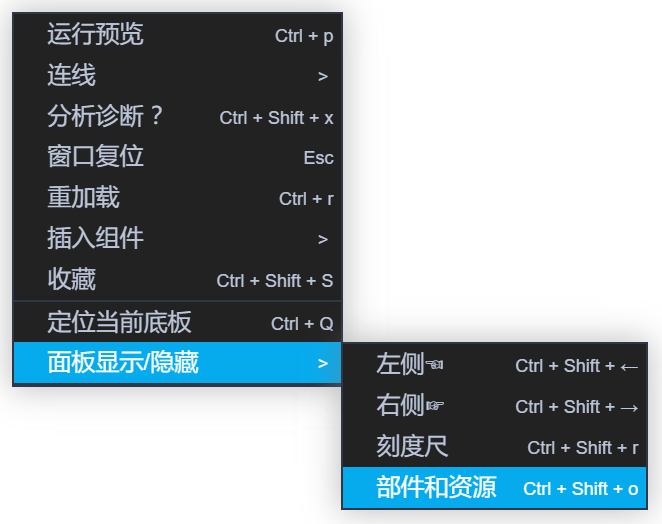The height and width of the screenshot is (524, 662).
Task: Click the arrow on 面板显示/隐藏
Action: pos(323,363)
